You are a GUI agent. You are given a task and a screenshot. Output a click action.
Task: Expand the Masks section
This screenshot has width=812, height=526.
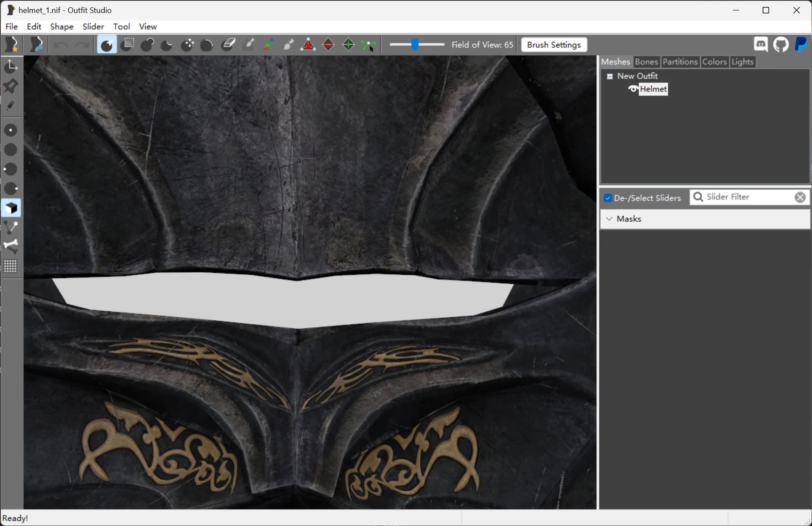[609, 219]
